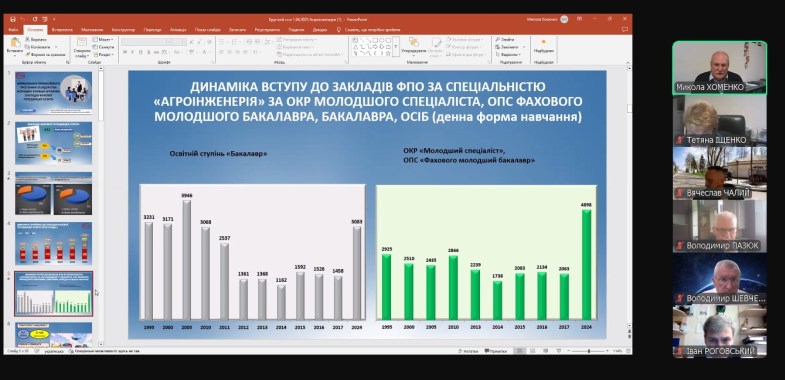Click the Paste (Вставити) clipboard icon

pos(15,43)
